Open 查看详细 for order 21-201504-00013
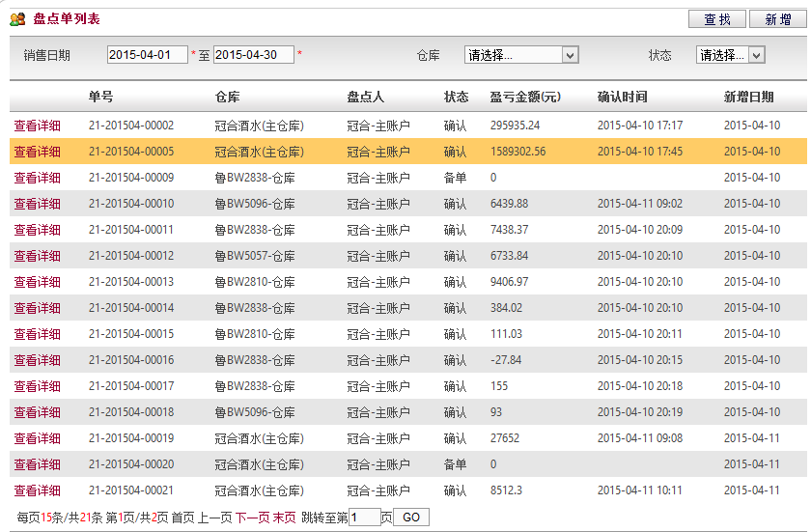 [x=38, y=282]
